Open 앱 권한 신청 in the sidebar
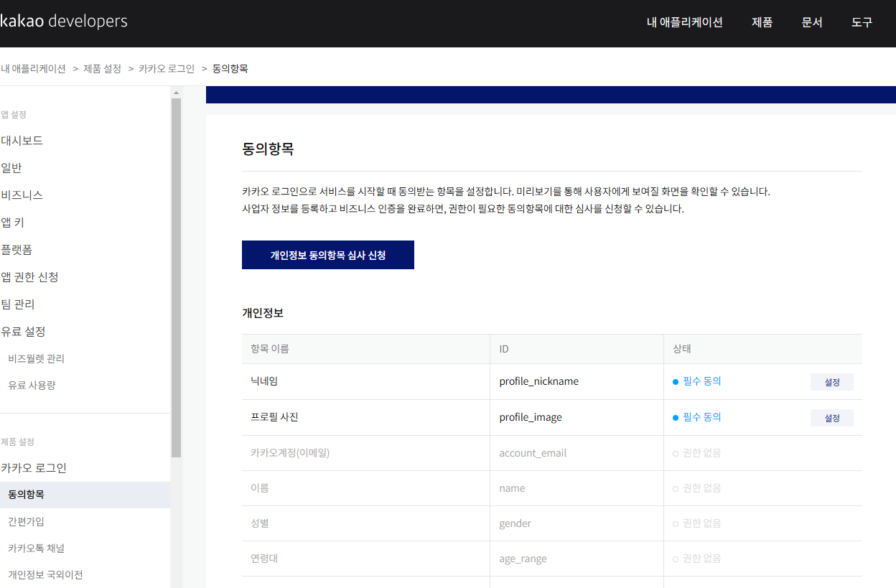The height and width of the screenshot is (588, 896). pyautogui.click(x=29, y=277)
